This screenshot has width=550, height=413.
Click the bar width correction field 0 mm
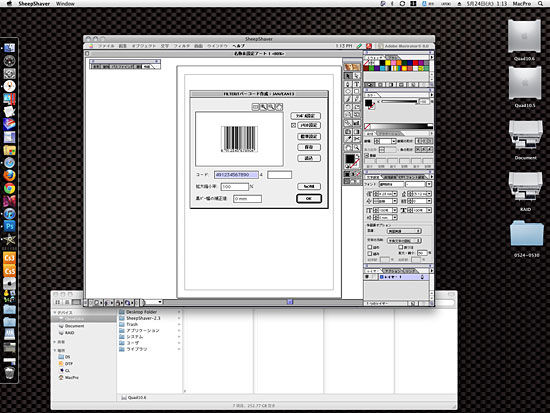point(247,199)
